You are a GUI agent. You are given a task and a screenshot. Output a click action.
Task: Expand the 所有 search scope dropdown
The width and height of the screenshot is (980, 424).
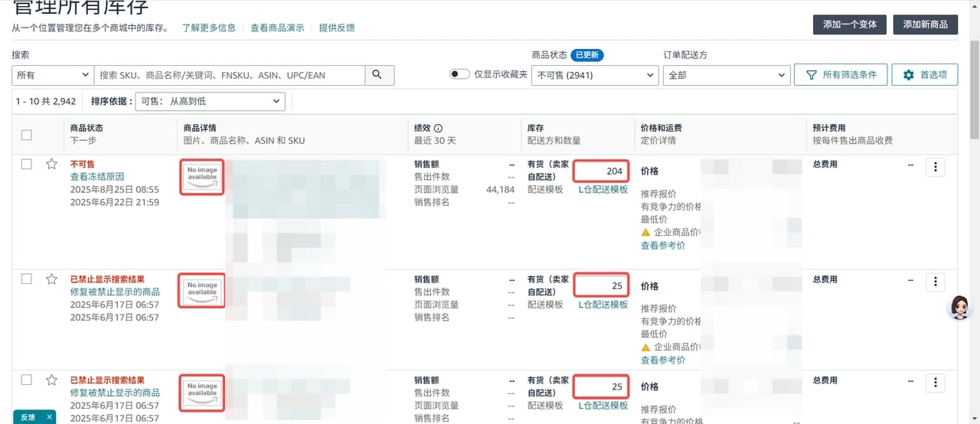pyautogui.click(x=53, y=75)
